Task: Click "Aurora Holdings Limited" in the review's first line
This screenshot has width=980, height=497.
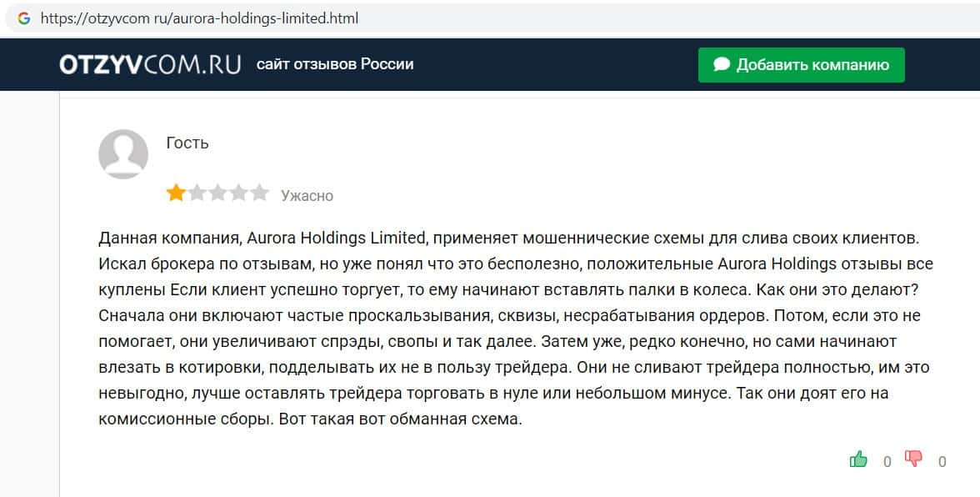Action: tap(337, 238)
